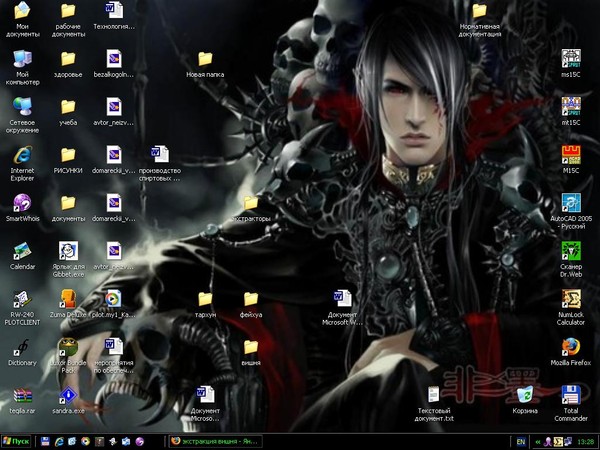Click the purple octopus tray icon
The image size is (600, 450).
(548, 442)
